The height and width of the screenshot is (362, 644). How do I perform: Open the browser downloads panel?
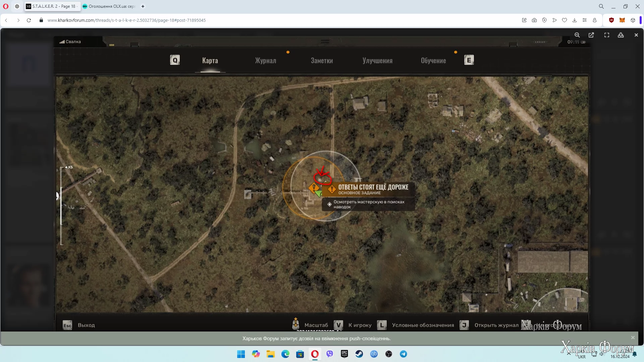[x=575, y=20]
